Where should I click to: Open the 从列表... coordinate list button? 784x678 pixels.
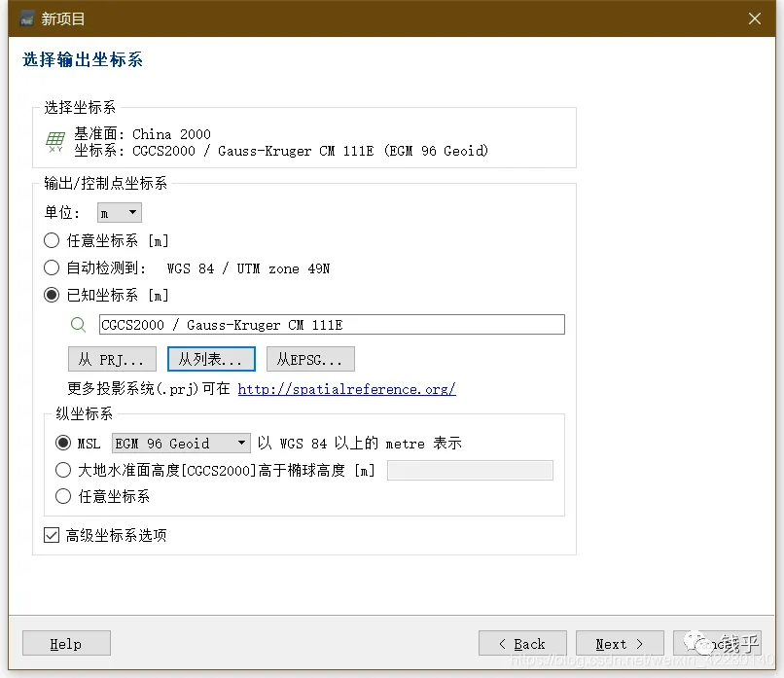coord(211,359)
